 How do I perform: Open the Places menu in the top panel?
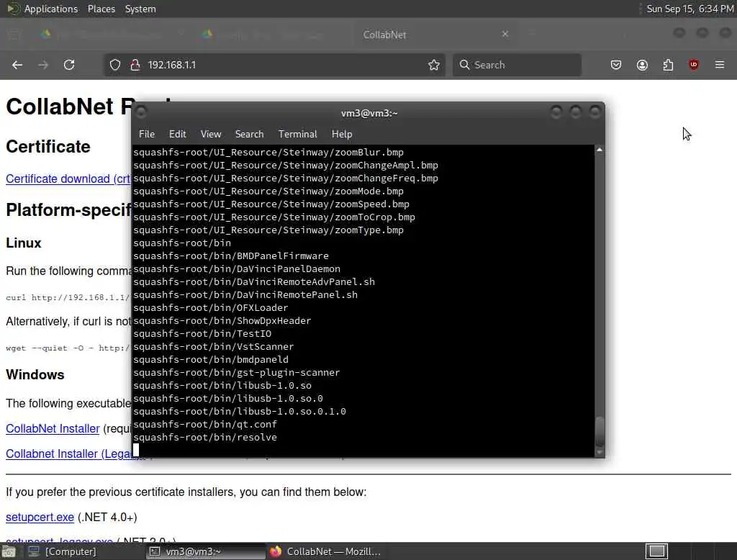pyautogui.click(x=101, y=9)
